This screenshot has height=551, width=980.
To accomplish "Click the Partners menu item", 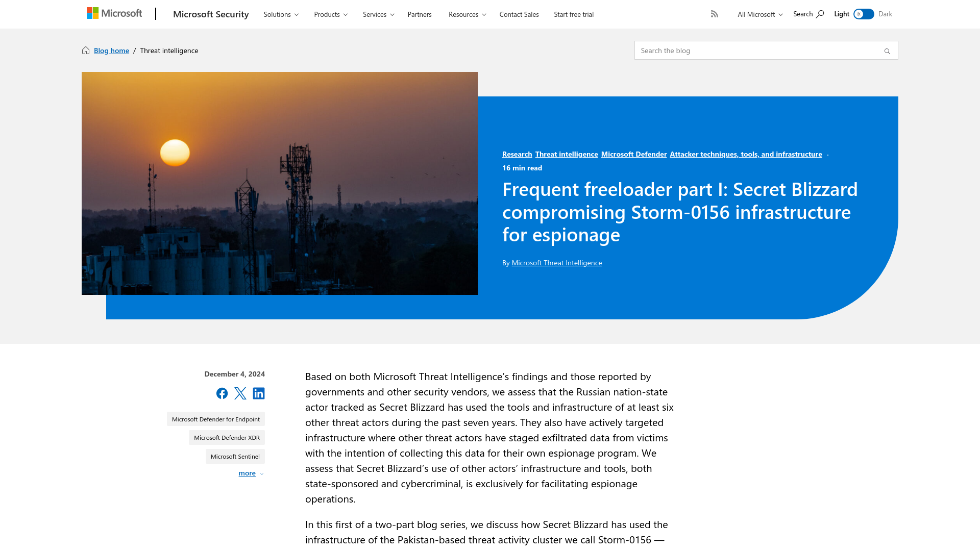I will click(420, 14).
